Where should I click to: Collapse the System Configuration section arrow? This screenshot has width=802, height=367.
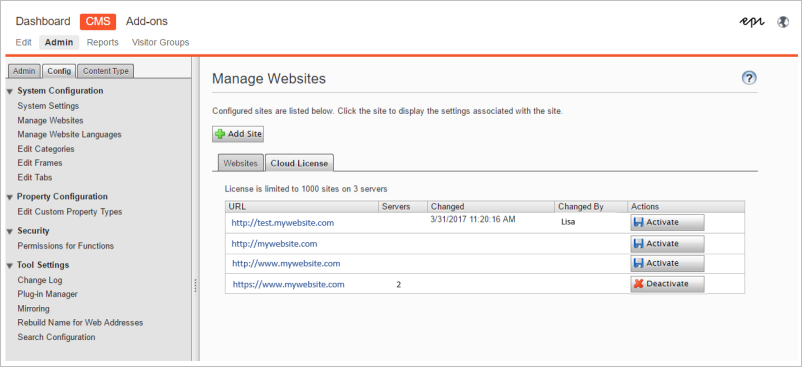pyautogui.click(x=10, y=91)
